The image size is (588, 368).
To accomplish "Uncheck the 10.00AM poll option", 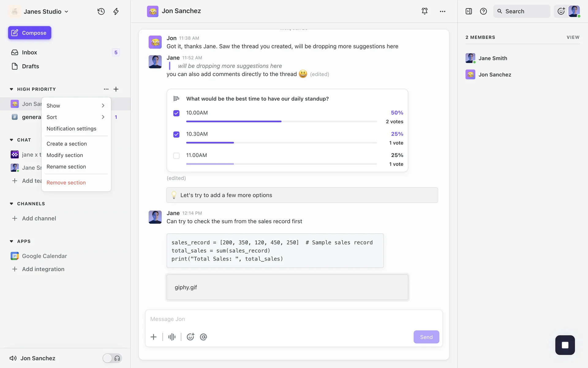I will (x=176, y=113).
